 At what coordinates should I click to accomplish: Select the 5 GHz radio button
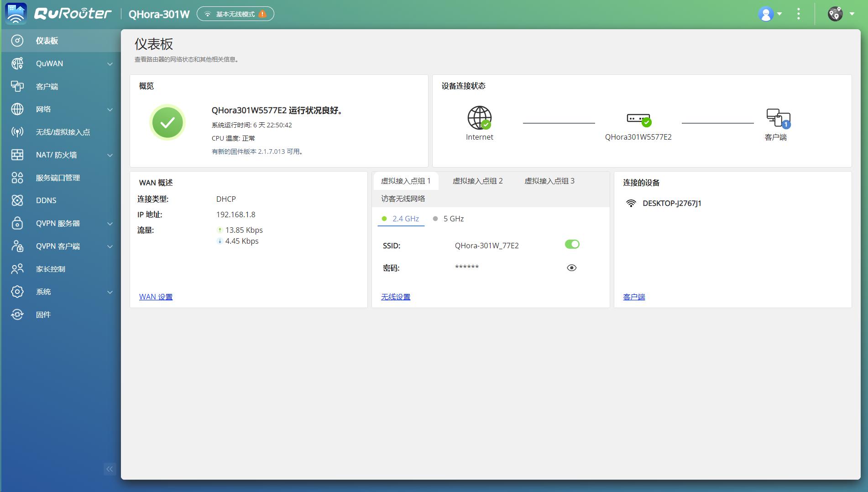point(436,219)
